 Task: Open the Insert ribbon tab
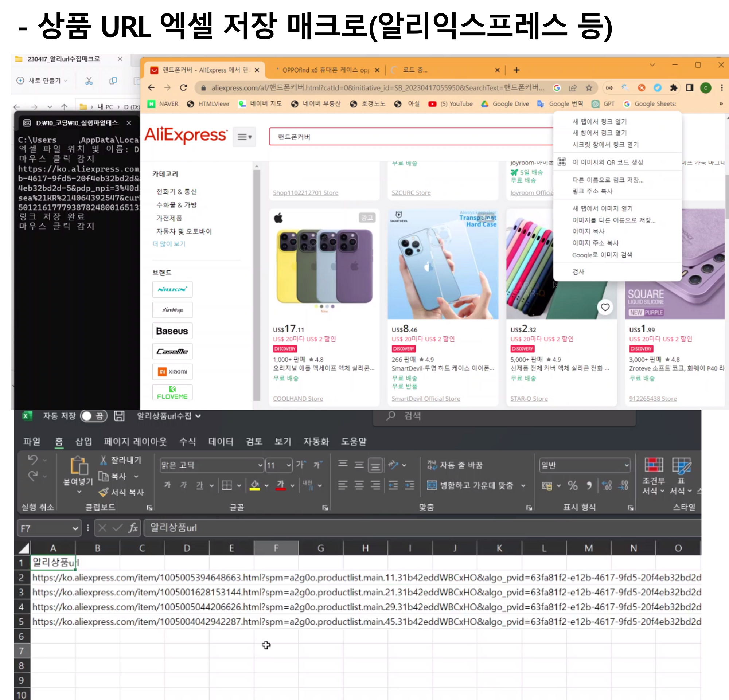[x=83, y=441]
